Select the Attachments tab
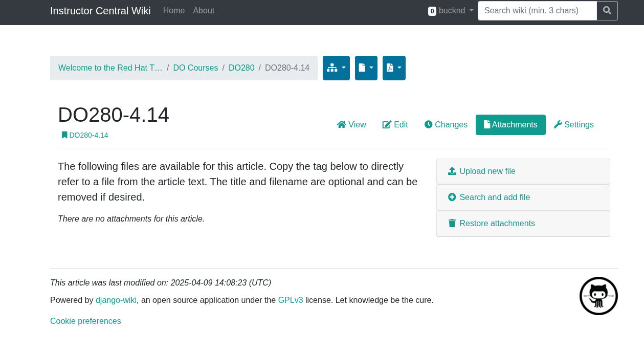644x351 pixels. coord(510,125)
